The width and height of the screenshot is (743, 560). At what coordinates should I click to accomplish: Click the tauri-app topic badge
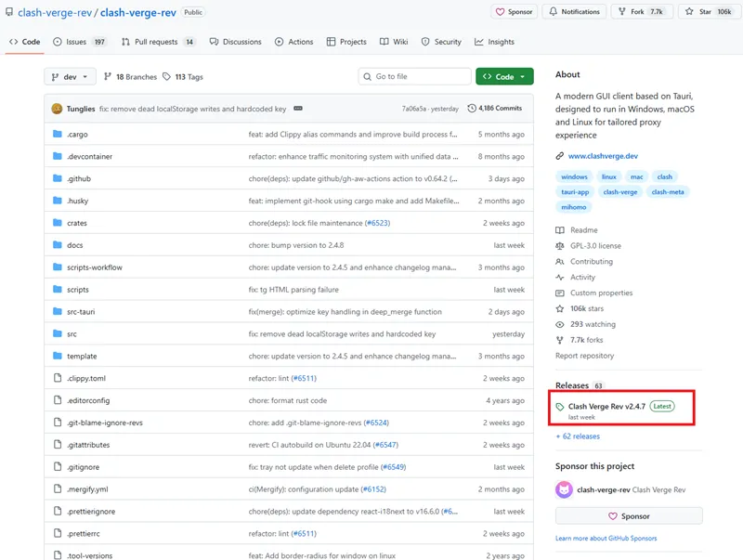click(x=574, y=191)
